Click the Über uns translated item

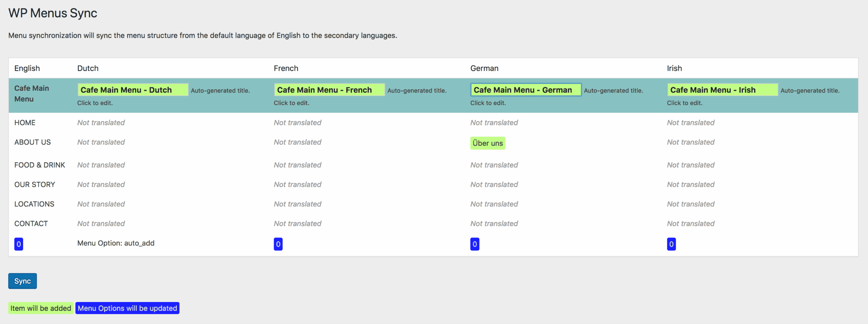click(x=487, y=143)
